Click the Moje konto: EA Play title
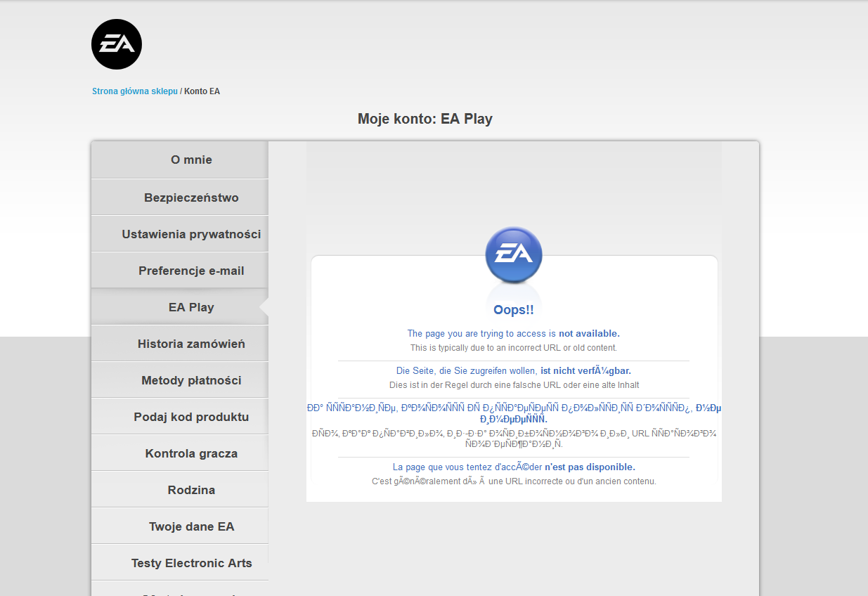Viewport: 868px width, 596px height. (x=425, y=119)
